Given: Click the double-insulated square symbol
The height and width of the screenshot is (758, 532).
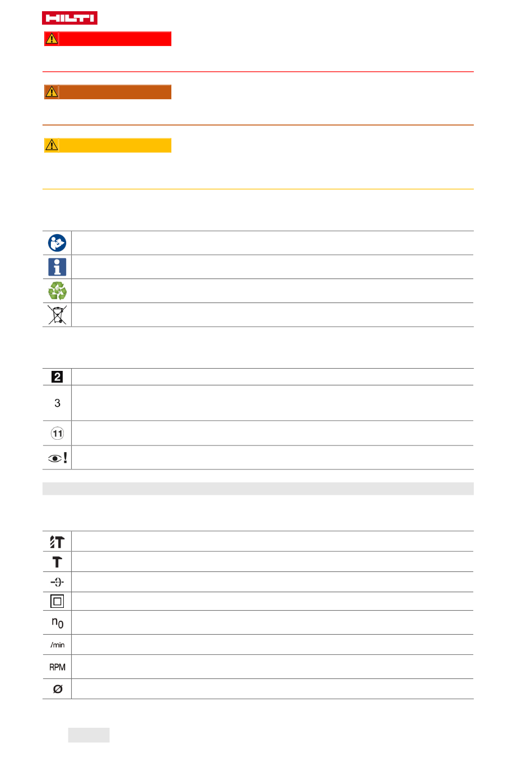Looking at the screenshot, I should pyautogui.click(x=57, y=602).
